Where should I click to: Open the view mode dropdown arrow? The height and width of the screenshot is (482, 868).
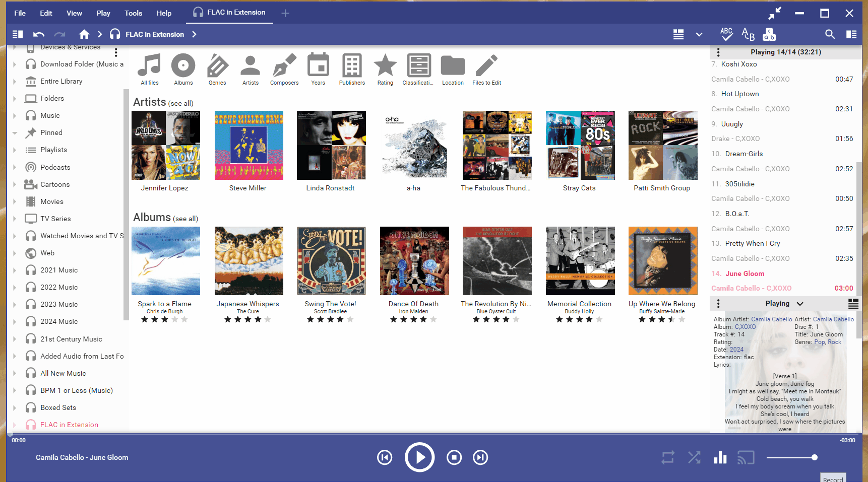click(699, 34)
